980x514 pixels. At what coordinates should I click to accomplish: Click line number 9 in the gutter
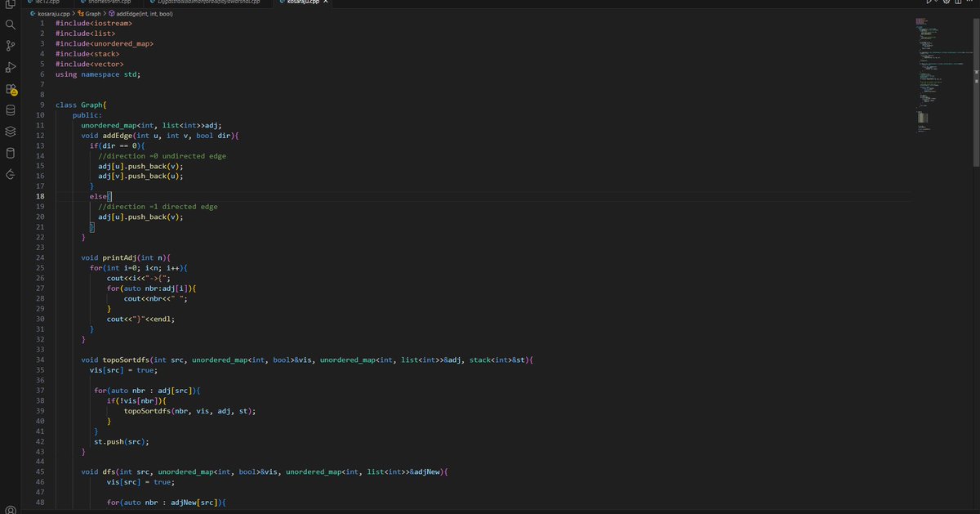[x=41, y=105]
